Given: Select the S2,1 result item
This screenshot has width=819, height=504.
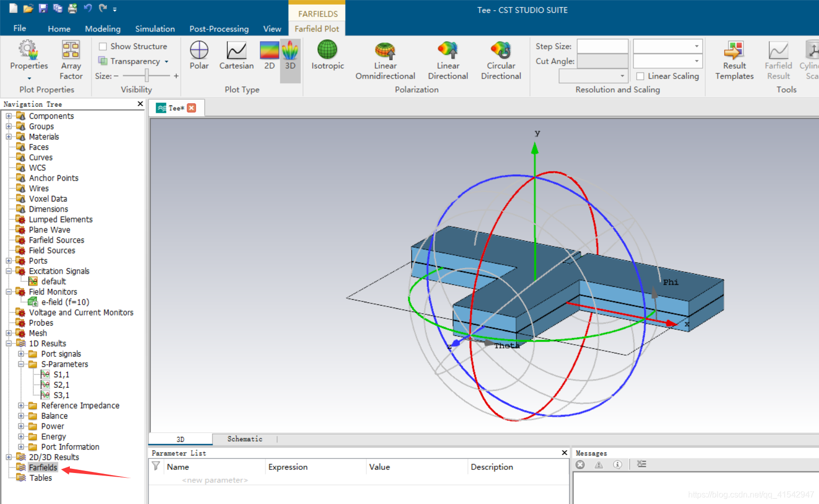Looking at the screenshot, I should click(61, 385).
